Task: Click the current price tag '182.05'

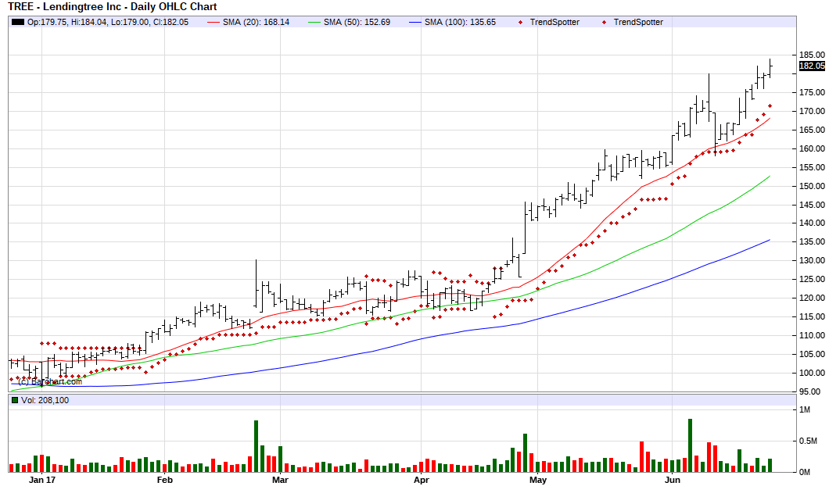Action: tap(812, 66)
